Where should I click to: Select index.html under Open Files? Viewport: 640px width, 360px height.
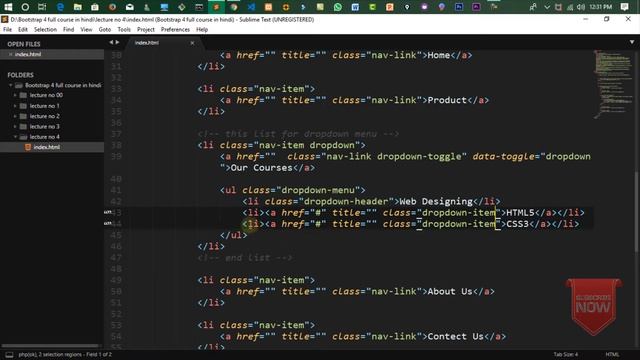[28, 54]
